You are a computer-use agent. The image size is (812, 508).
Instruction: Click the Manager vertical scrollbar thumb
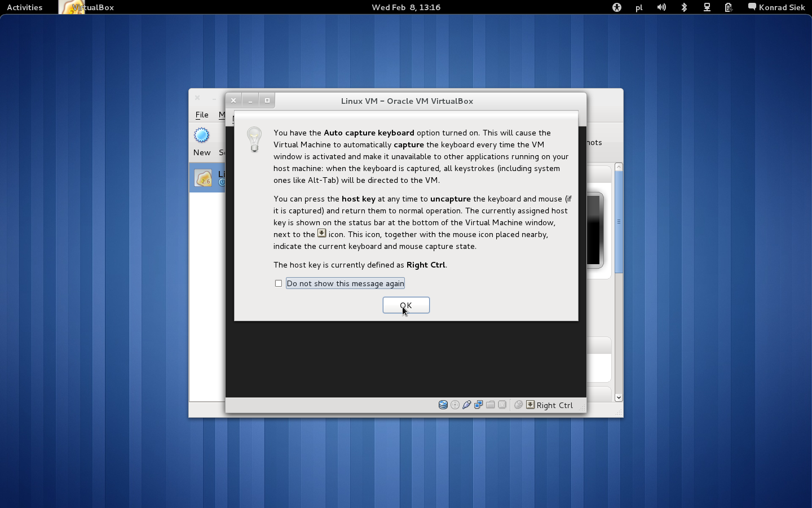(x=619, y=222)
